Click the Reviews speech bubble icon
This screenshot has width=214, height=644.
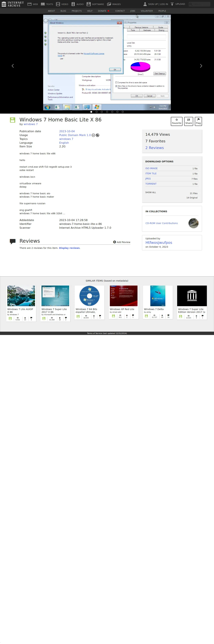12,241
